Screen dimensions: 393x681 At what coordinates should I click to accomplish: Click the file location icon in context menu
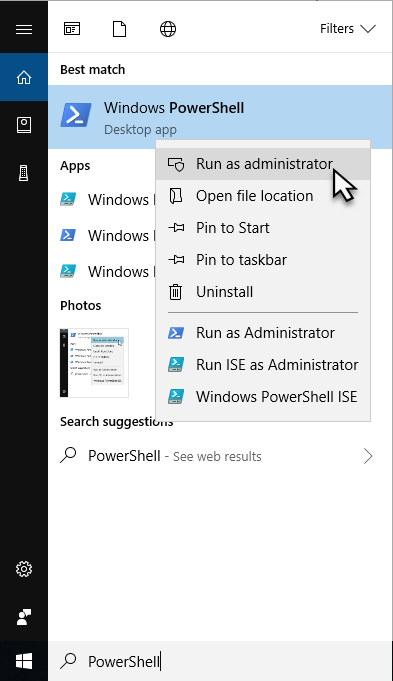point(176,196)
